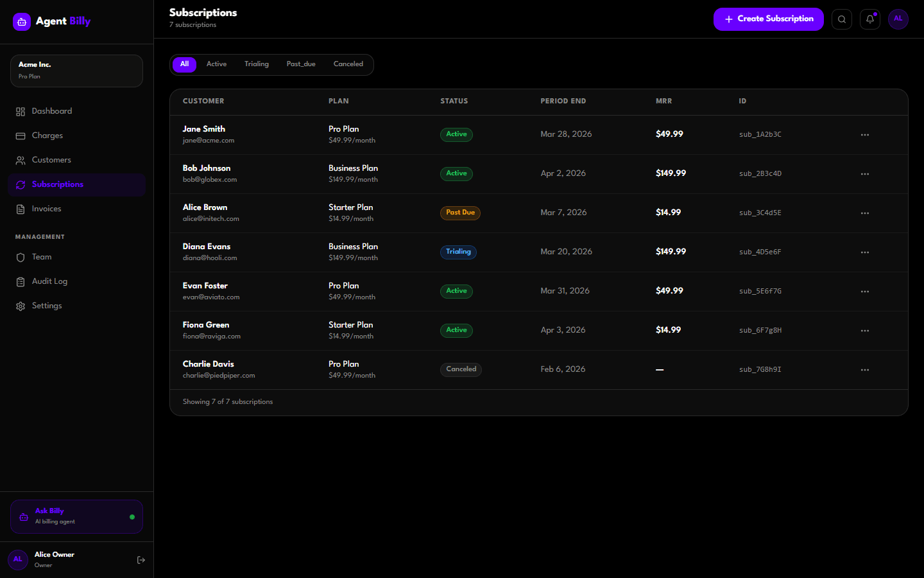Log out using the icon next to Alice Owner

(x=141, y=559)
